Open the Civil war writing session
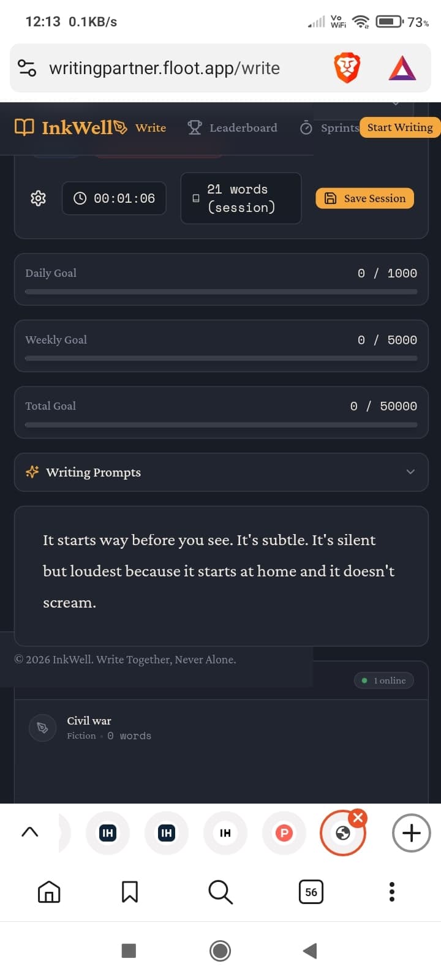Viewport: 441px width, 980px height. (x=89, y=721)
